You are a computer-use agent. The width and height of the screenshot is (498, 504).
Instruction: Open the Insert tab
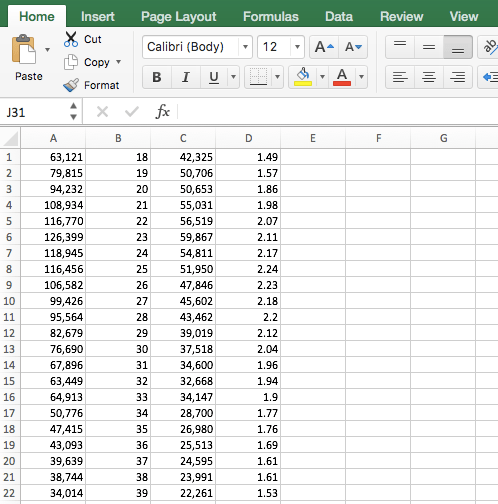[98, 16]
